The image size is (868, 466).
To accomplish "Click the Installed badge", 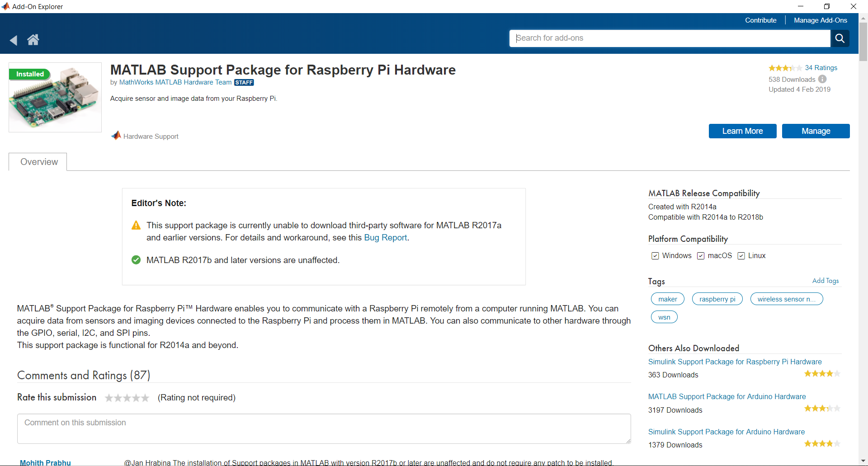I will point(30,74).
